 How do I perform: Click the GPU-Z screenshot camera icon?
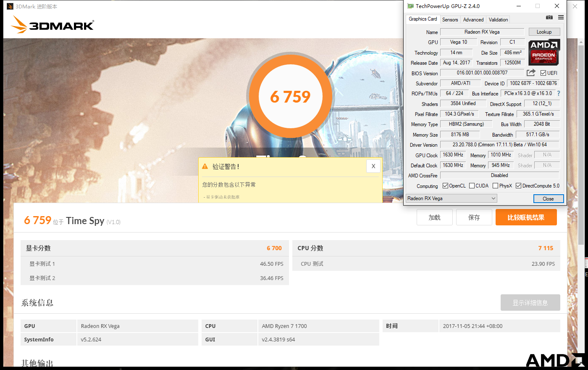(x=549, y=18)
